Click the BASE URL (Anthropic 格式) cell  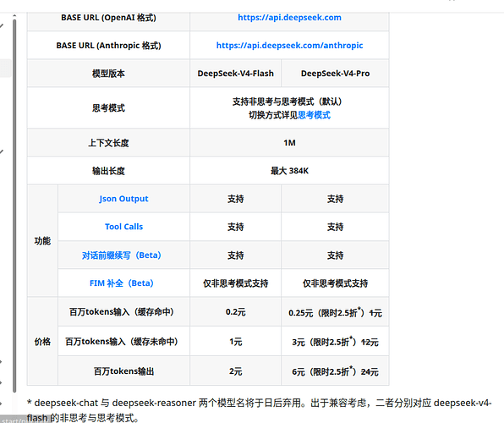[108, 46]
